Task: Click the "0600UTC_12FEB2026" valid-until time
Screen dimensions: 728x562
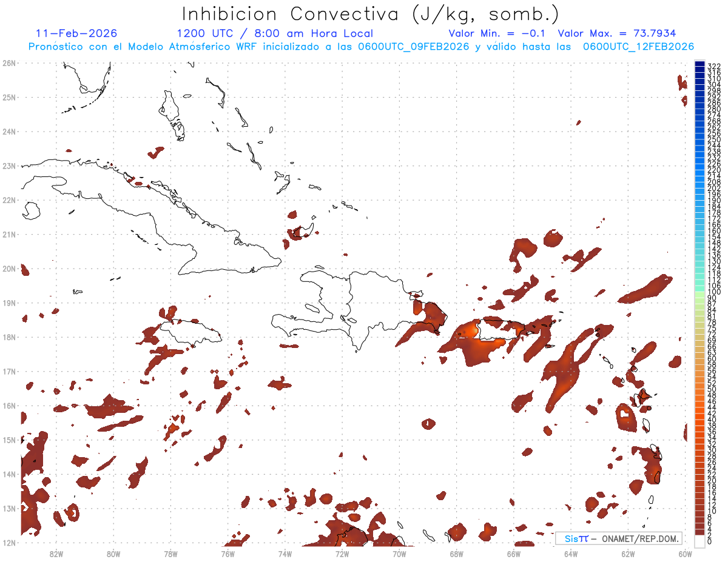Action: click(x=639, y=47)
